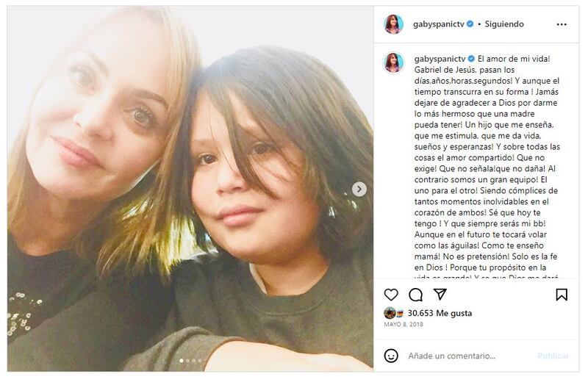Go to next photo with arrow
The height and width of the screenshot is (385, 588).
click(x=359, y=189)
